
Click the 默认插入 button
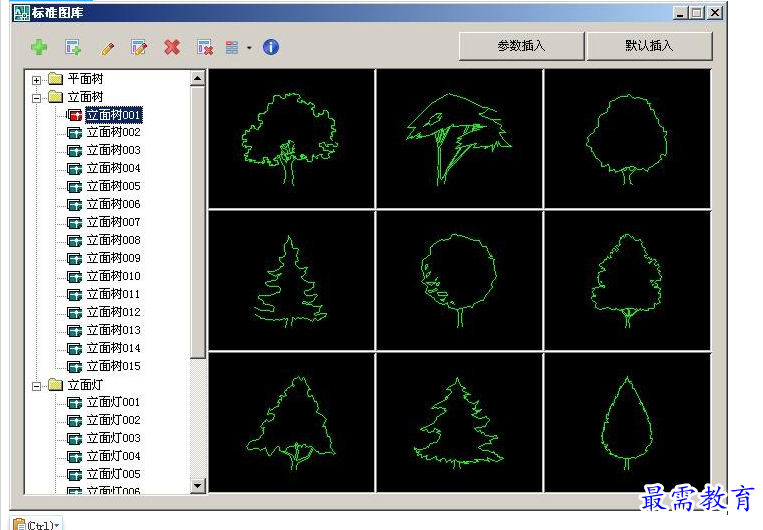pyautogui.click(x=650, y=46)
